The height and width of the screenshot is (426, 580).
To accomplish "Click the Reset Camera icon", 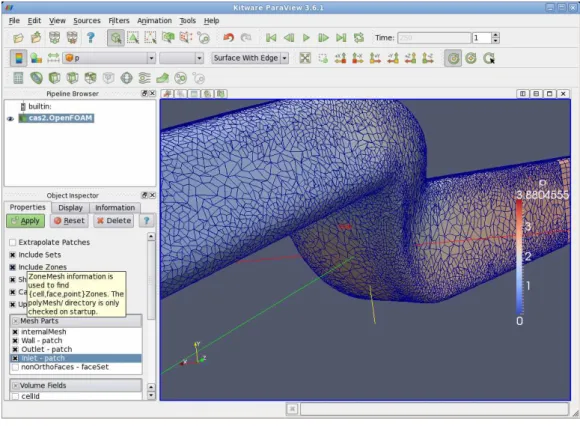I will click(x=305, y=58).
